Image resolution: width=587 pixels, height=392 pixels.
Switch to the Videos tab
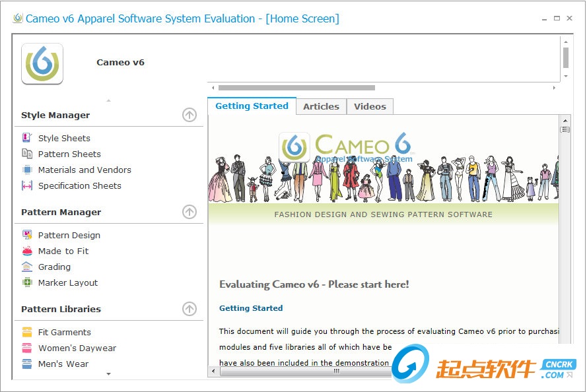pos(370,106)
